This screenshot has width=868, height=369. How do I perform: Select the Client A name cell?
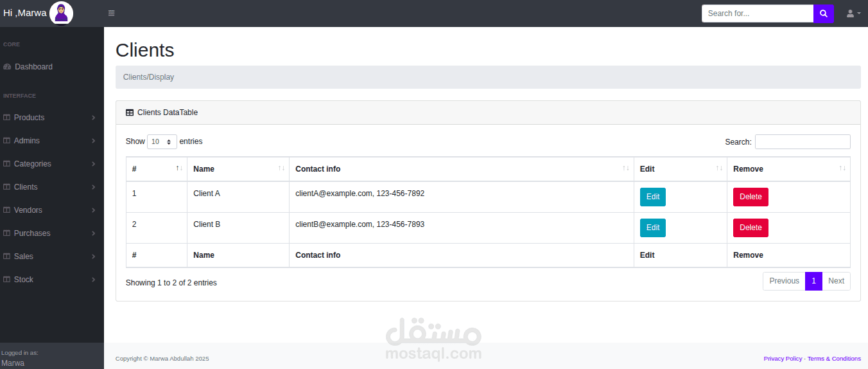pos(238,197)
